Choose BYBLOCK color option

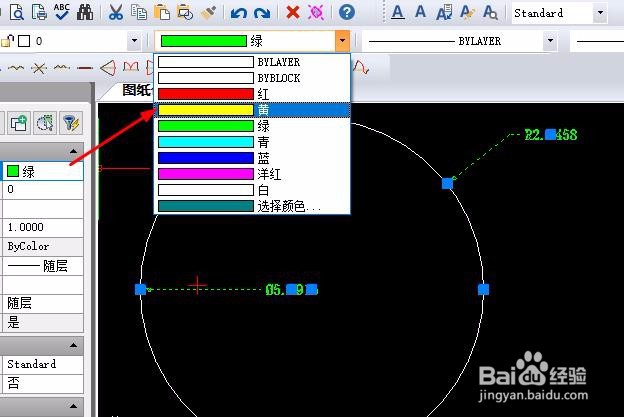[x=252, y=78]
